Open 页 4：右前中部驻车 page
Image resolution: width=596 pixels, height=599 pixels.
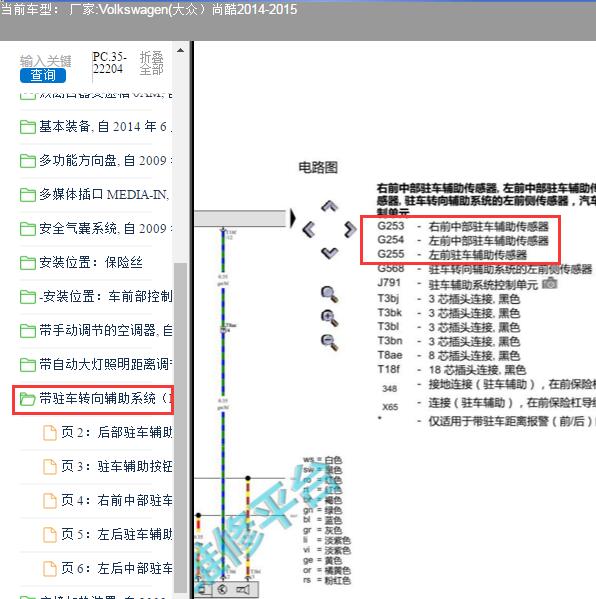pyautogui.click(x=117, y=501)
